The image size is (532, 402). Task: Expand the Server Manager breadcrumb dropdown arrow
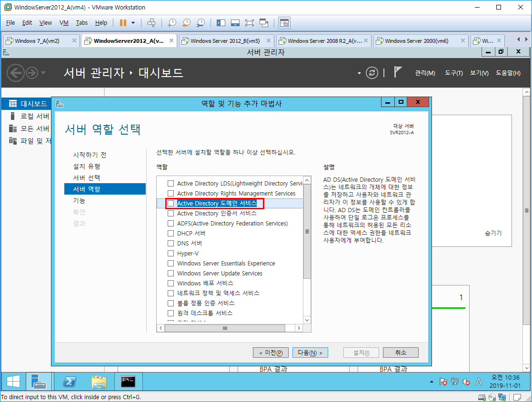point(359,73)
